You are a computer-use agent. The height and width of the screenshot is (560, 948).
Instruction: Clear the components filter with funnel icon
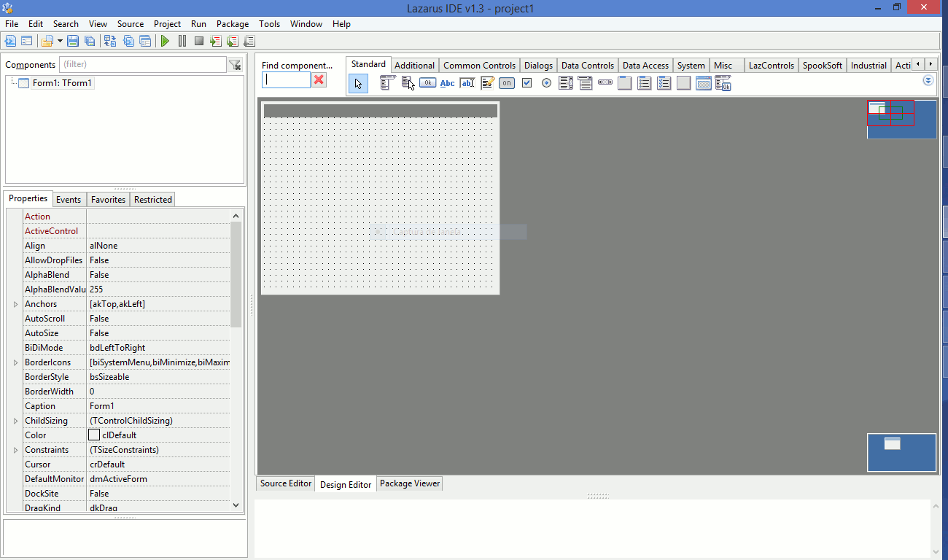click(235, 65)
